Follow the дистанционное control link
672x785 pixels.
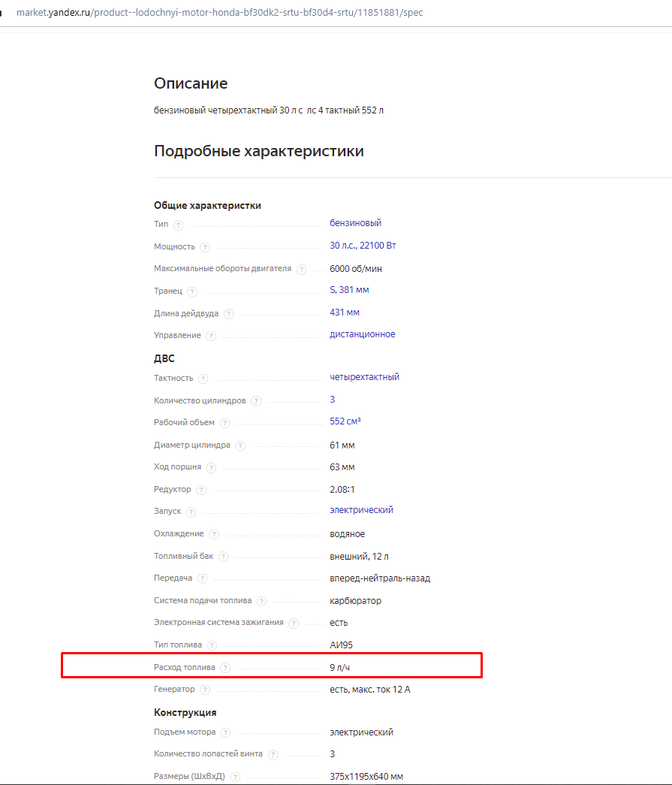click(x=362, y=334)
